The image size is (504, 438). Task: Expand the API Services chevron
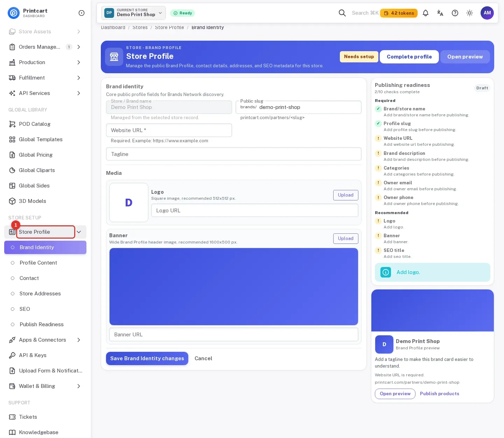79,93
